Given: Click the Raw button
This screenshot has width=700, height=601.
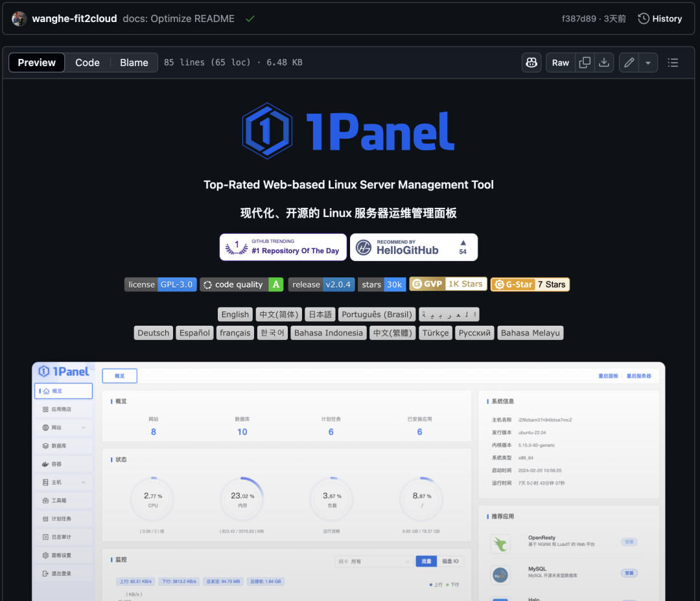Looking at the screenshot, I should (x=560, y=63).
